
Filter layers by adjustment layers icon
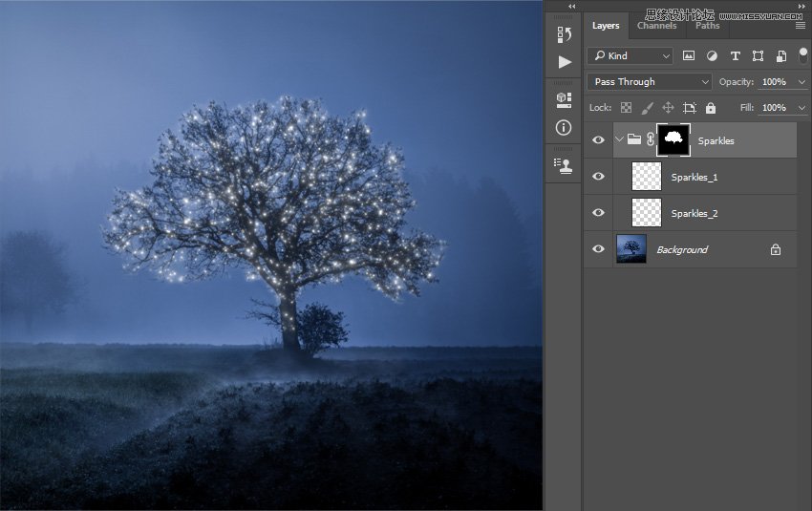coord(714,56)
